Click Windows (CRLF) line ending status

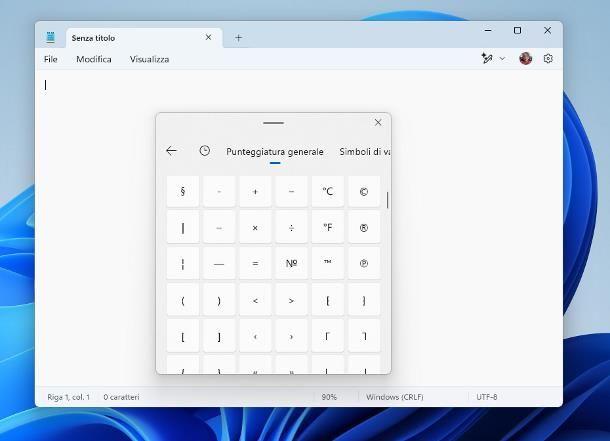tap(394, 397)
